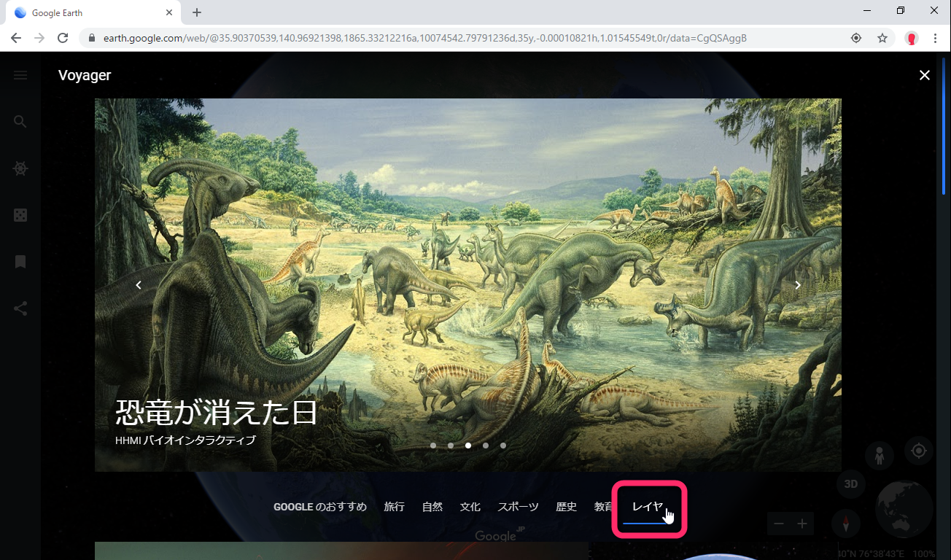
Task: Jump to the fifth carousel dot
Action: point(503,446)
